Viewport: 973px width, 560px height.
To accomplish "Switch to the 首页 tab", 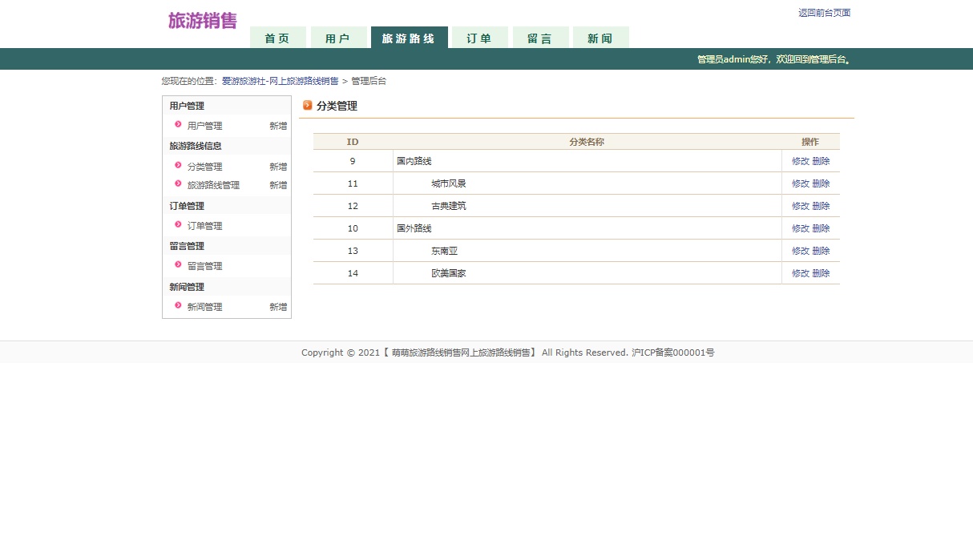I will pos(277,37).
